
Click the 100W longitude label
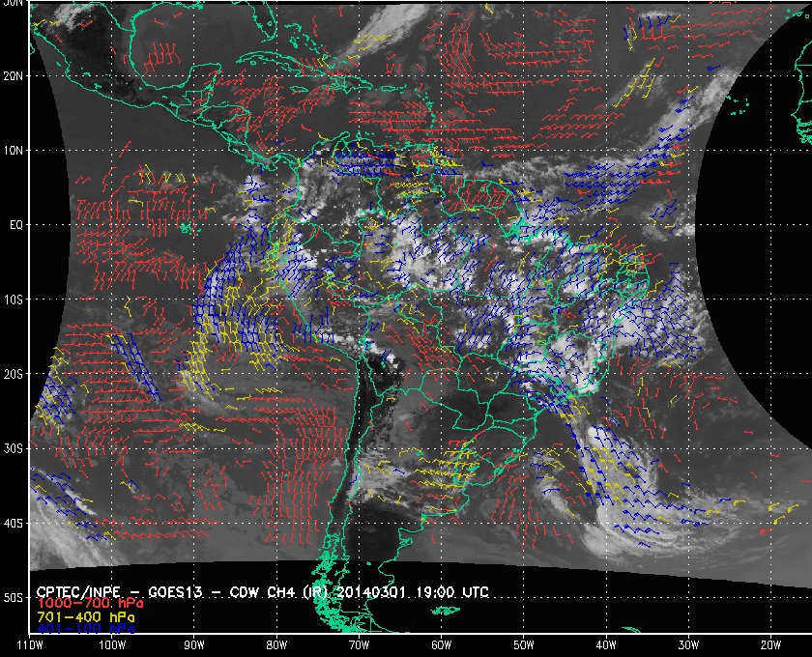pyautogui.click(x=112, y=645)
